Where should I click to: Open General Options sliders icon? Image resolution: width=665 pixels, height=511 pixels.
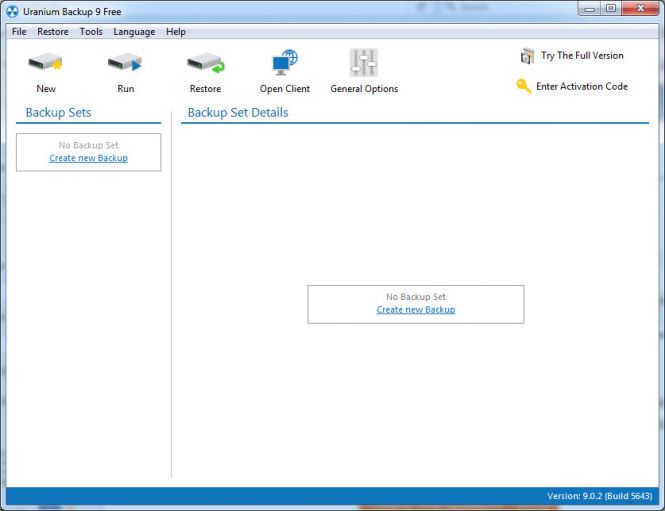[x=363, y=62]
